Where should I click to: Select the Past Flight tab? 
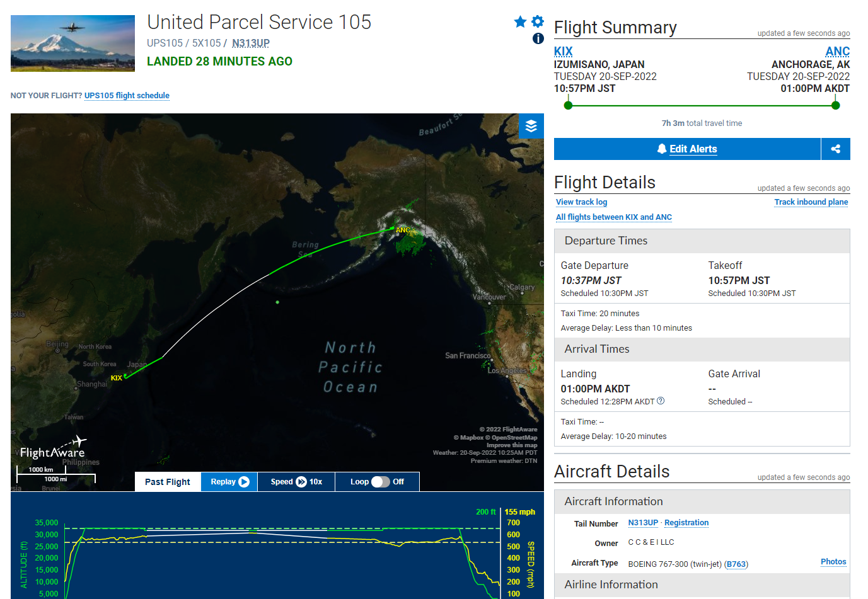pos(168,482)
